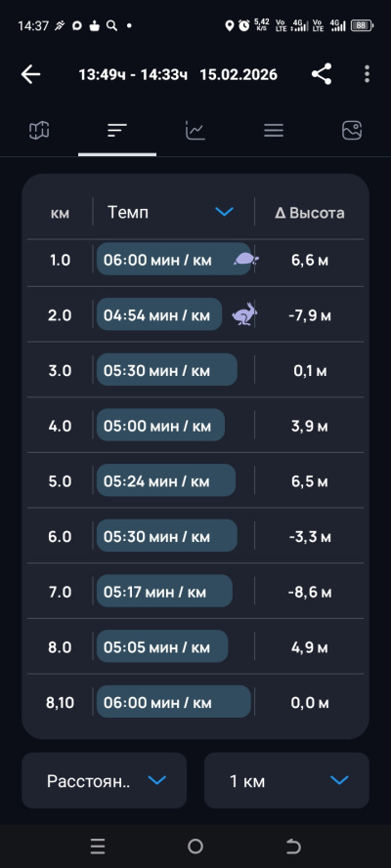Switch to the map tab icon
The height and width of the screenshot is (868, 391).
tap(39, 131)
